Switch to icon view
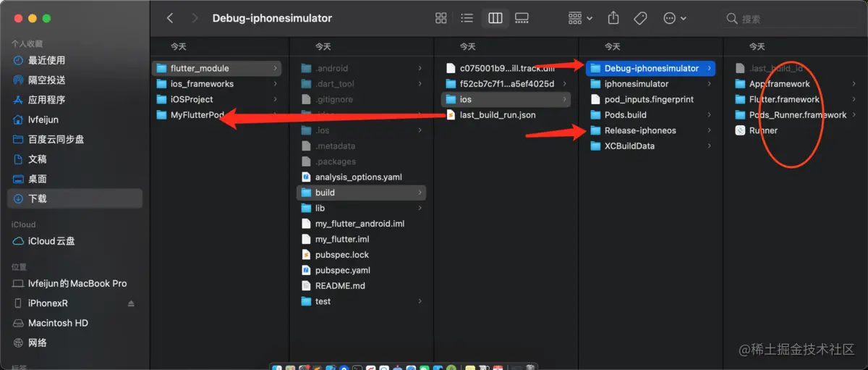868x370 pixels. tap(441, 18)
